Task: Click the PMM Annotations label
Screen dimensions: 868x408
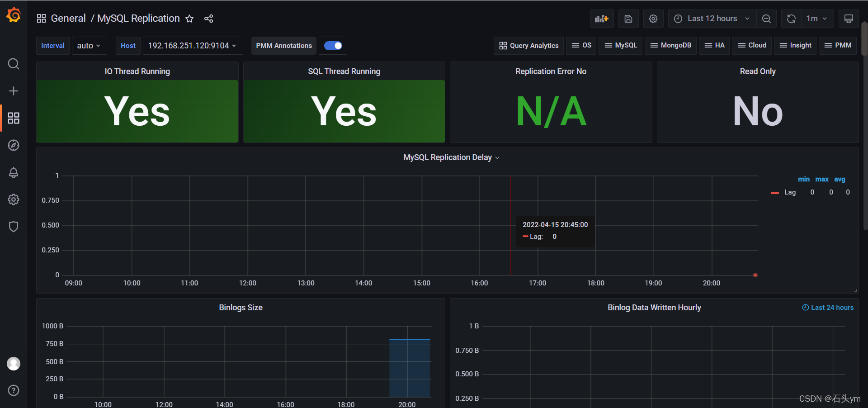Action: [x=284, y=46]
